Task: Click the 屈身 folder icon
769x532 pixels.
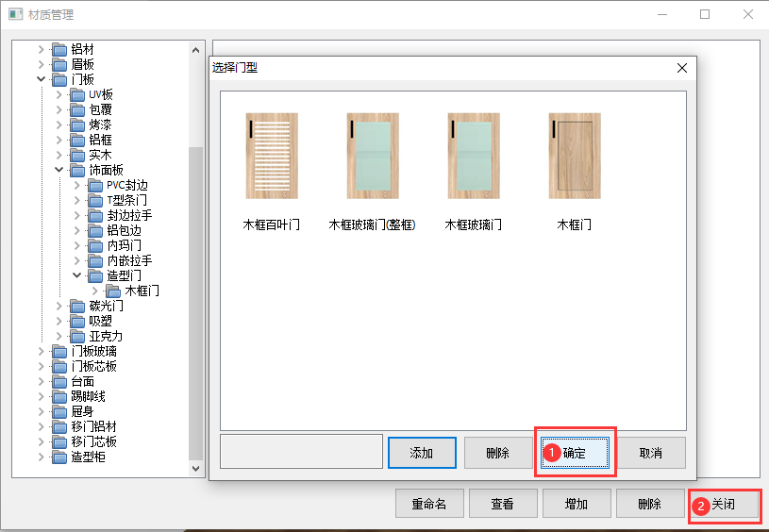Action: click(59, 412)
